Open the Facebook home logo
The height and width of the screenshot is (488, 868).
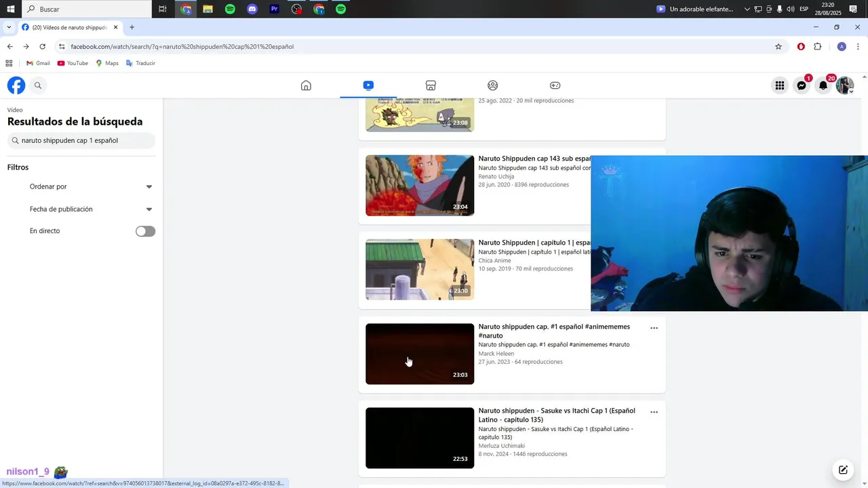(16, 85)
